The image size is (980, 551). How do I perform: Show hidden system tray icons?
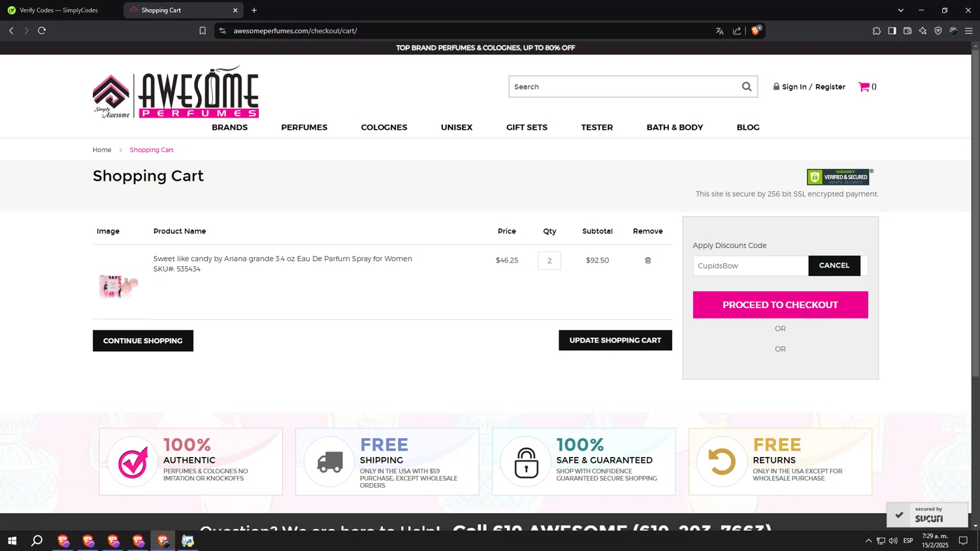tap(868, 541)
